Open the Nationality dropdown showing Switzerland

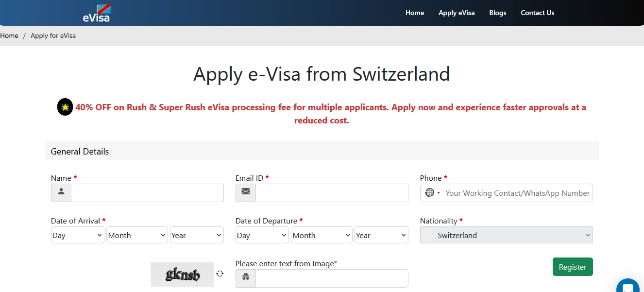coord(506,235)
